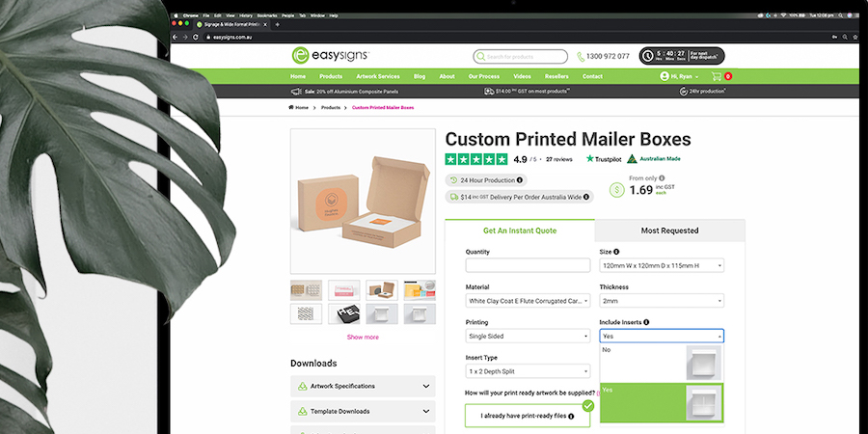The image size is (868, 434).
Task: Click the browser reload icon
Action: click(196, 37)
